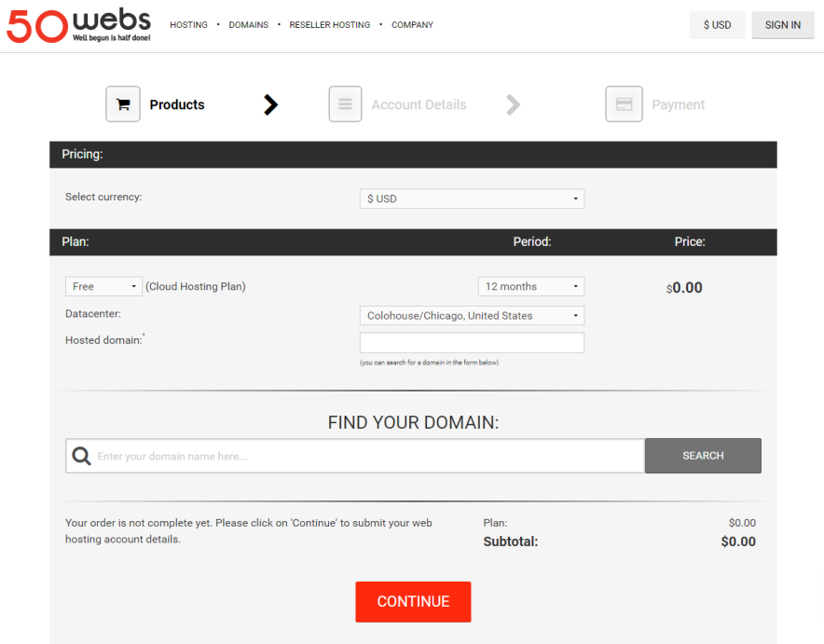Click the black chevron arrow after Products

coord(270,104)
